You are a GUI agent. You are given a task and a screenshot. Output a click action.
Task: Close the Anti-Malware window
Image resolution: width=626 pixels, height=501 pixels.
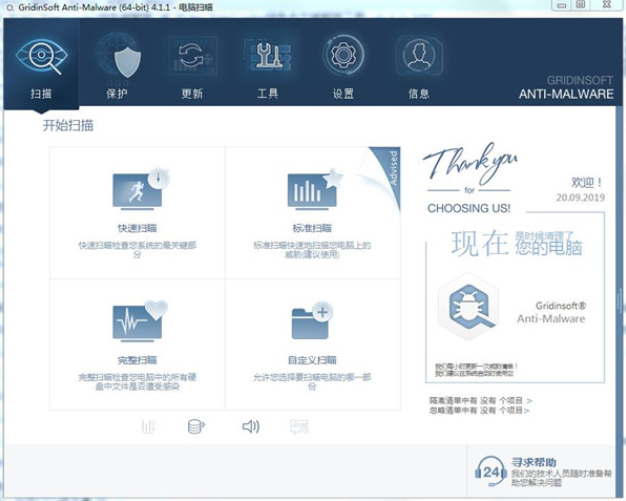(606, 5)
